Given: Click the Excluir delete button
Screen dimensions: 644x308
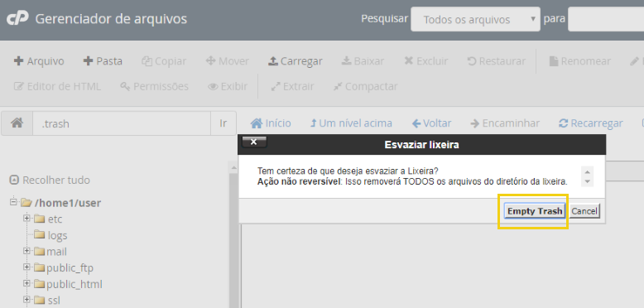Looking at the screenshot, I should tap(426, 61).
